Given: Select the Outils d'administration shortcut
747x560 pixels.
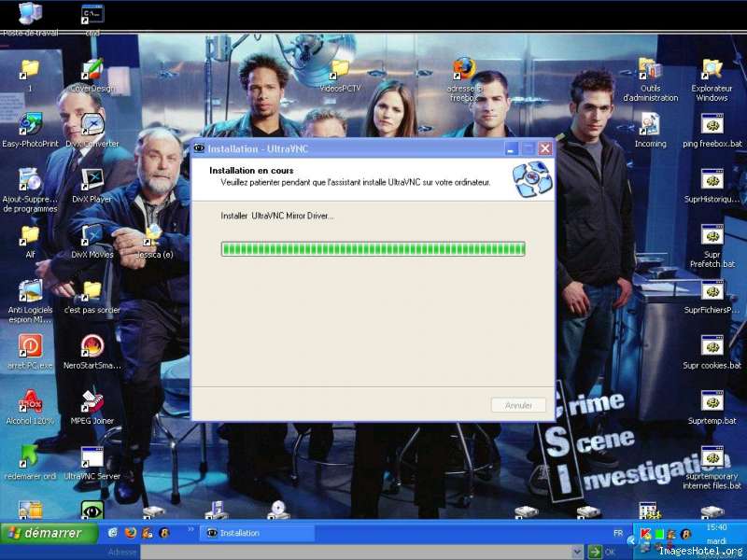Looking at the screenshot, I should click(650, 69).
